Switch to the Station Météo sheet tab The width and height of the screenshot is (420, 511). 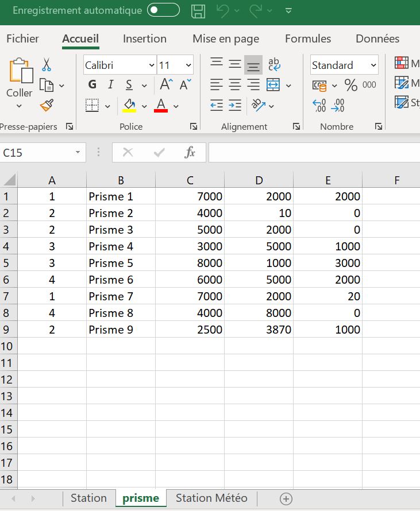point(211,498)
